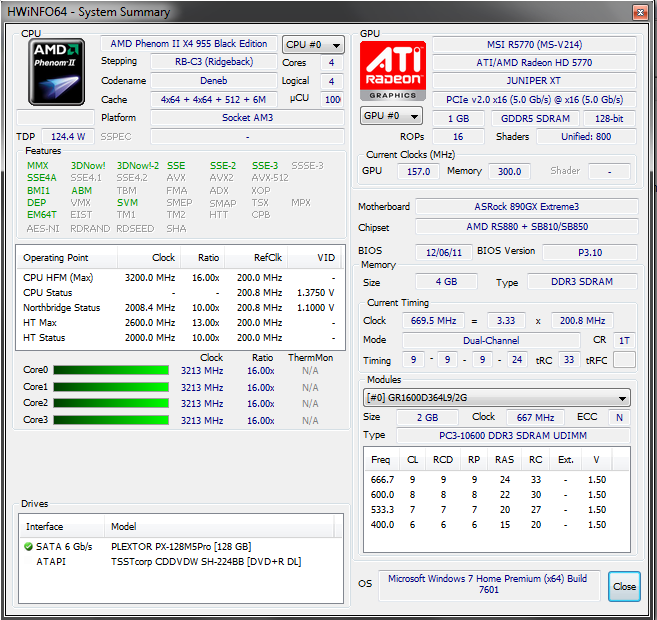Click the Core3 usage bar

111,420
